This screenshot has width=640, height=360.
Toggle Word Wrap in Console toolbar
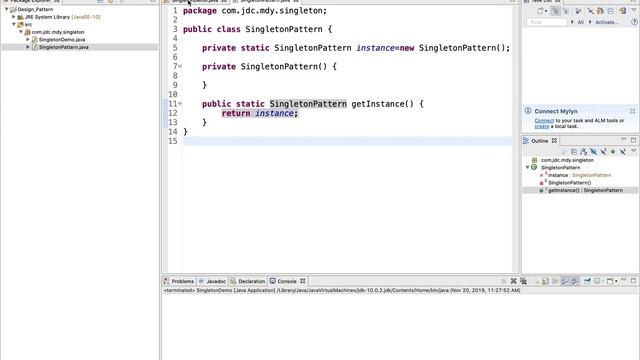pyautogui.click(x=555, y=281)
